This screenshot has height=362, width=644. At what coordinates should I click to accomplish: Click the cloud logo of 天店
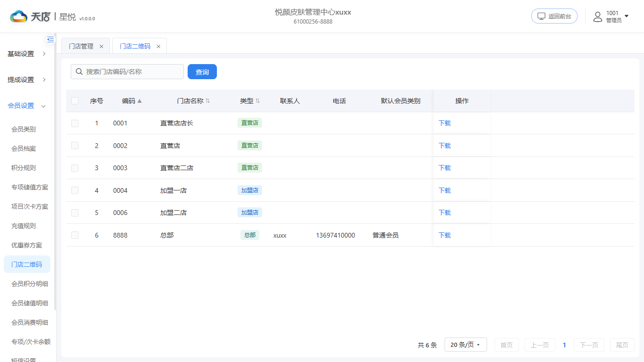pyautogui.click(x=19, y=16)
